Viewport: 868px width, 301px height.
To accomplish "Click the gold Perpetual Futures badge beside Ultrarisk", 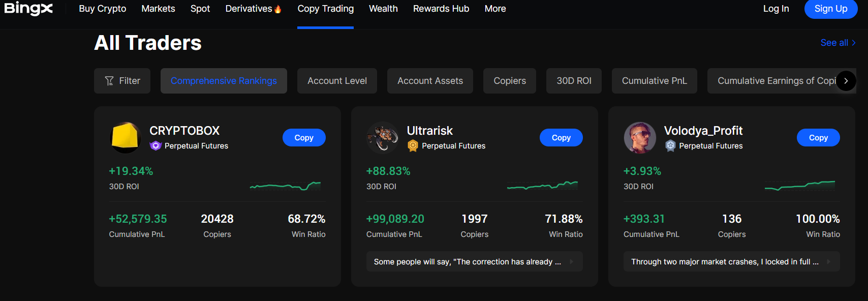I will click(413, 145).
